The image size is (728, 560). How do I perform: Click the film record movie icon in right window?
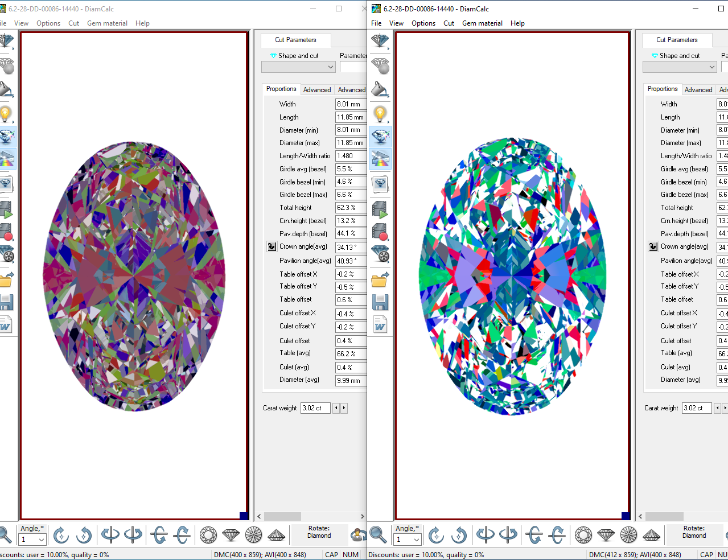pyautogui.click(x=380, y=232)
